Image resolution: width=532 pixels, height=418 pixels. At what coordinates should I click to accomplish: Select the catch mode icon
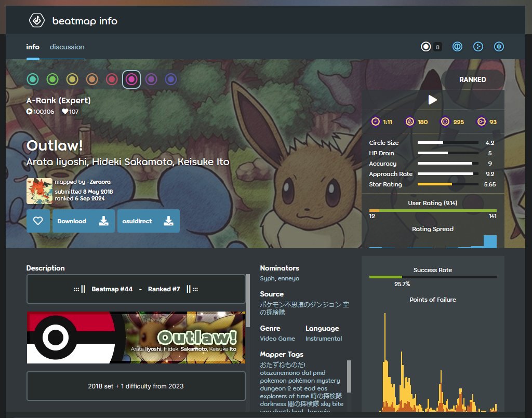(x=478, y=46)
